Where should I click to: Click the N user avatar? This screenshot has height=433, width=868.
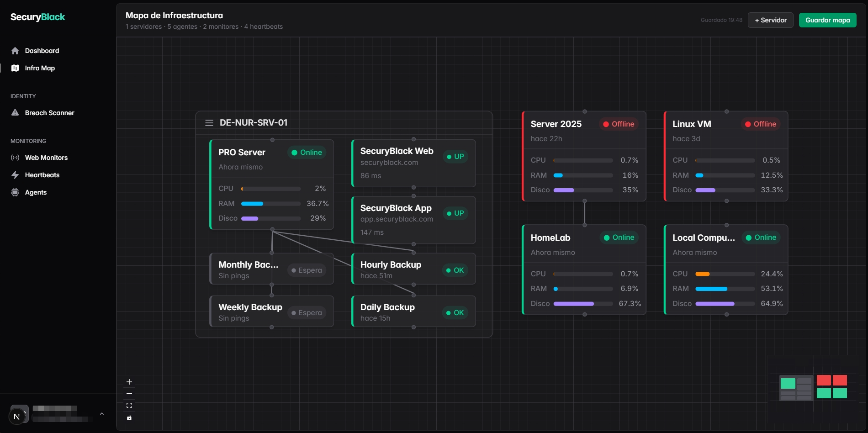[x=17, y=417]
